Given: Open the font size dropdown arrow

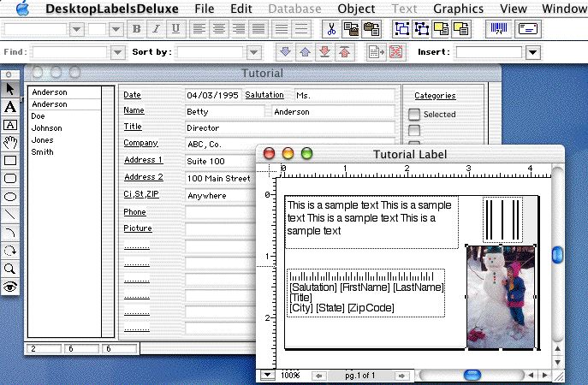Looking at the screenshot, I should pos(116,29).
